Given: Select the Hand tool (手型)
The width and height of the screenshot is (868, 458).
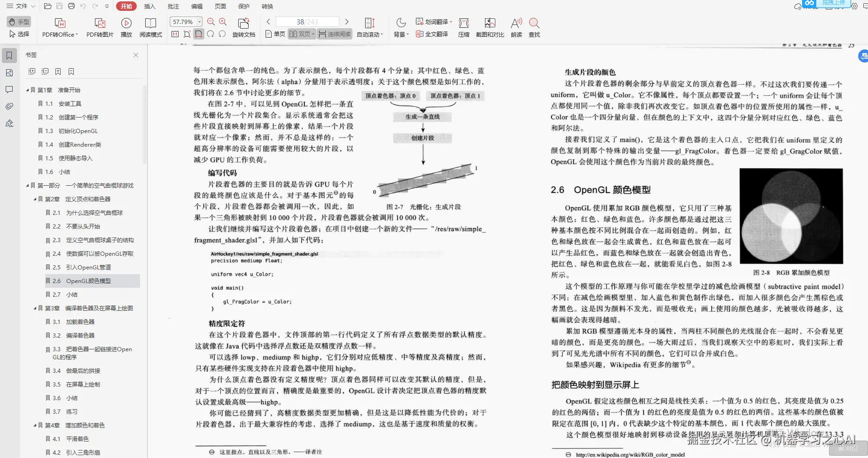Looking at the screenshot, I should point(19,22).
